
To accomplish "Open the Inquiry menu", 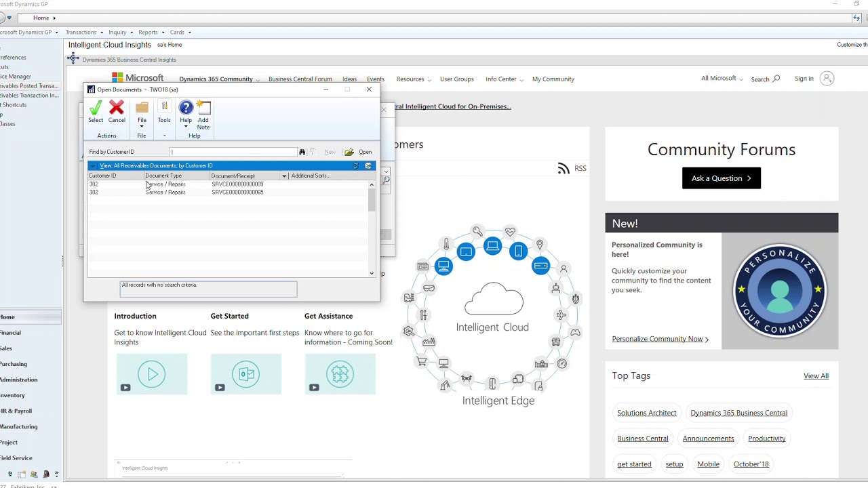I will pyautogui.click(x=120, y=32).
